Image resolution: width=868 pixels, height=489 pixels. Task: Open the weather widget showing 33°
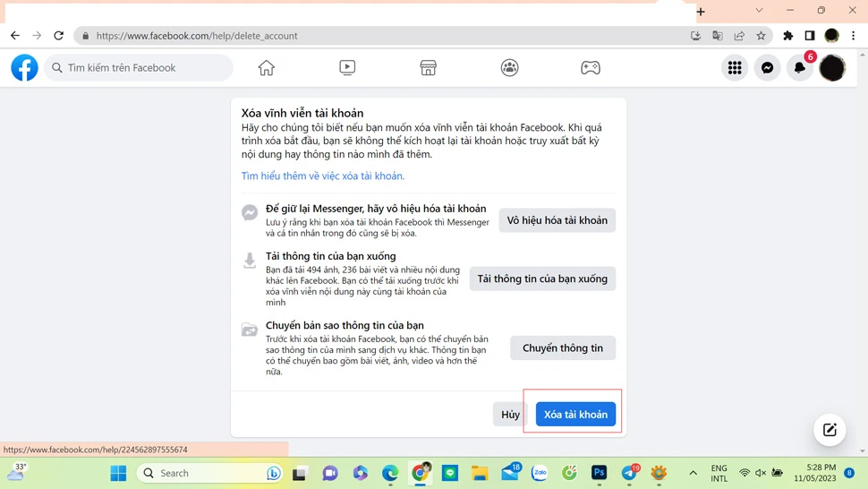16,472
